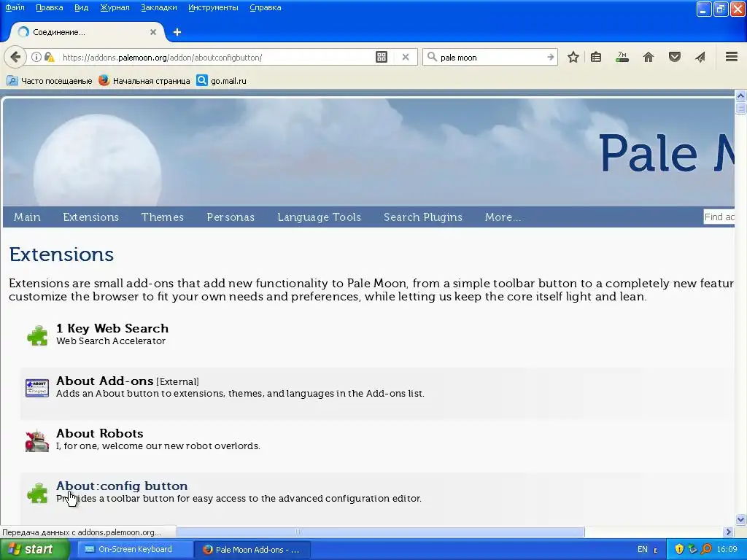
Task: Open the Закладки menu
Action: coord(158,7)
